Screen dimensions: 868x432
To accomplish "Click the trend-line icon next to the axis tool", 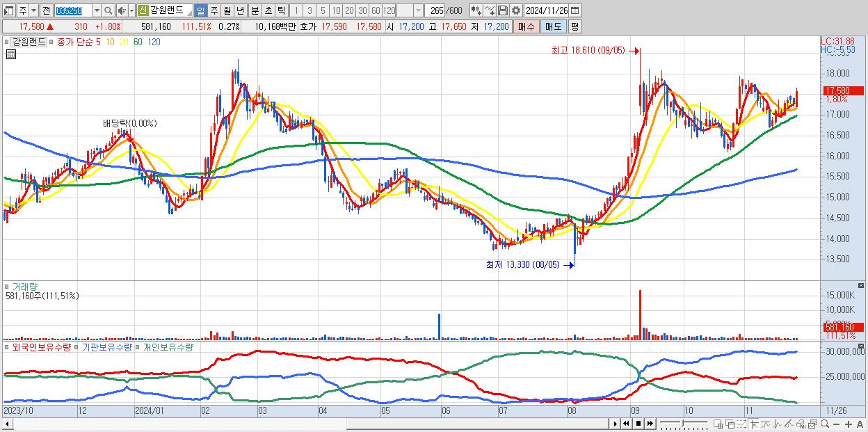I will click(x=766, y=424).
